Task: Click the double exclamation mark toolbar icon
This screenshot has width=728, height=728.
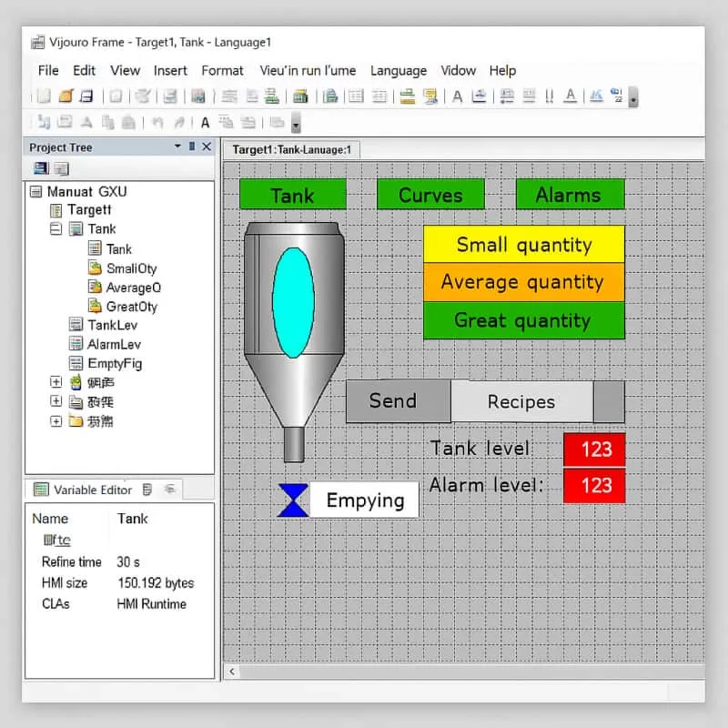Action: (x=550, y=96)
